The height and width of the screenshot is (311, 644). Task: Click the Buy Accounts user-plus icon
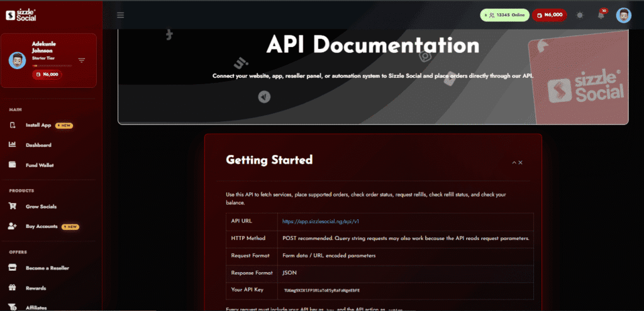click(13, 226)
